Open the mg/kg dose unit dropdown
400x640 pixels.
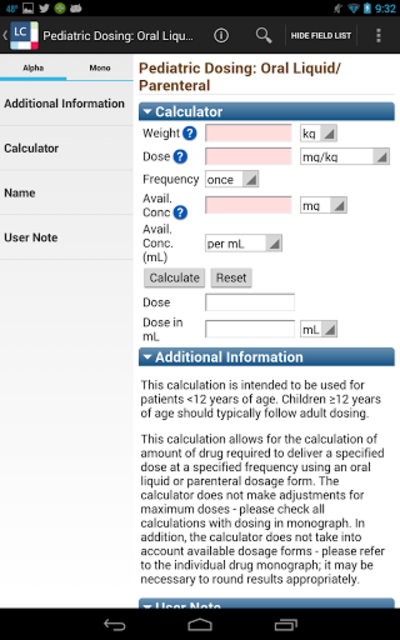344,157
